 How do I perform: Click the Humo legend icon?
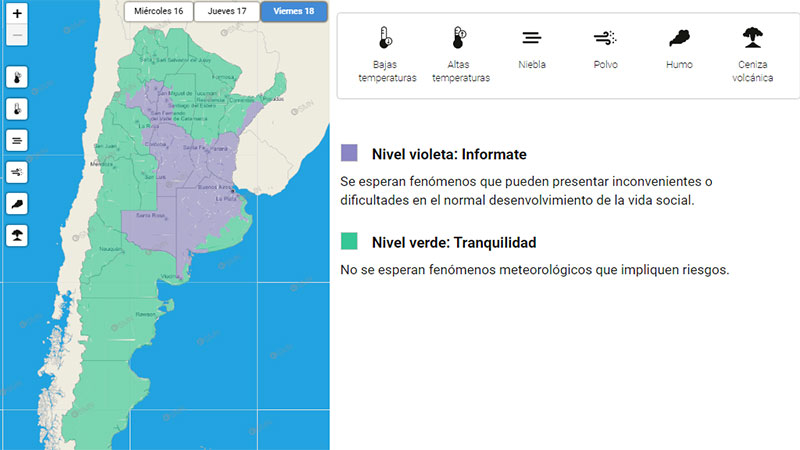tap(679, 39)
